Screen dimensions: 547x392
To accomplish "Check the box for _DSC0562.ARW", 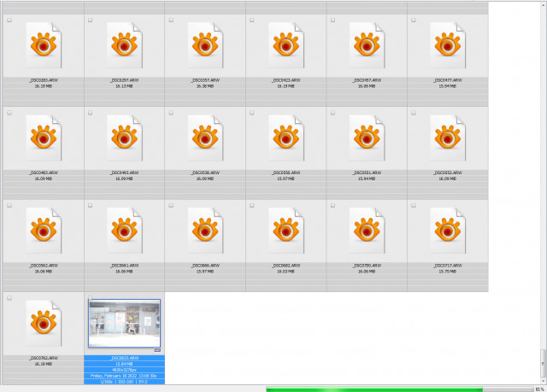I will tap(9, 206).
